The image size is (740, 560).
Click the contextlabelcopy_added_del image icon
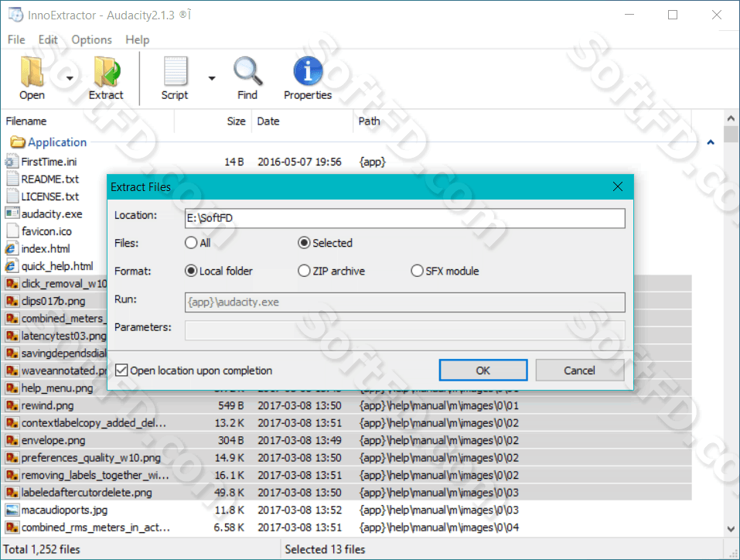tap(12, 423)
